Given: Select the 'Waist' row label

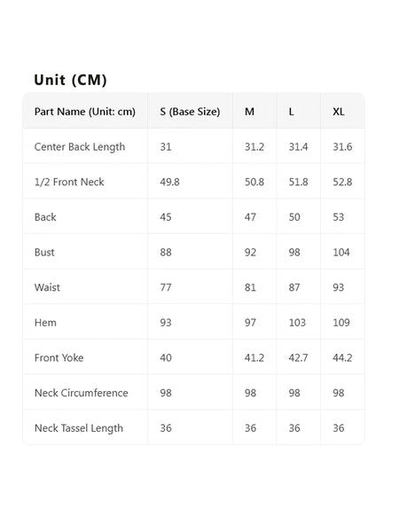Looking at the screenshot, I should click(x=47, y=287).
